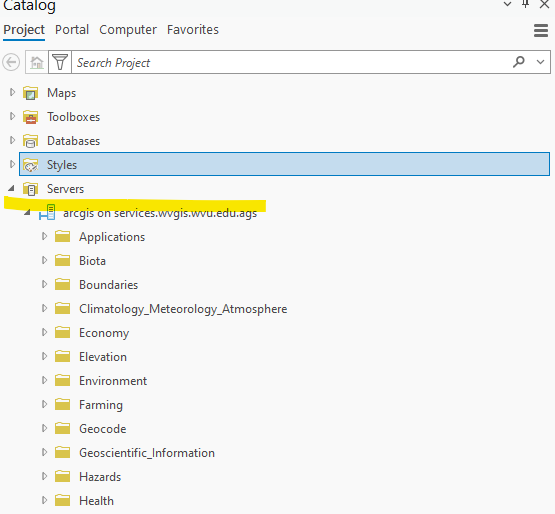This screenshot has height=514, width=555.
Task: Switch to the Portal tab
Action: click(x=72, y=30)
